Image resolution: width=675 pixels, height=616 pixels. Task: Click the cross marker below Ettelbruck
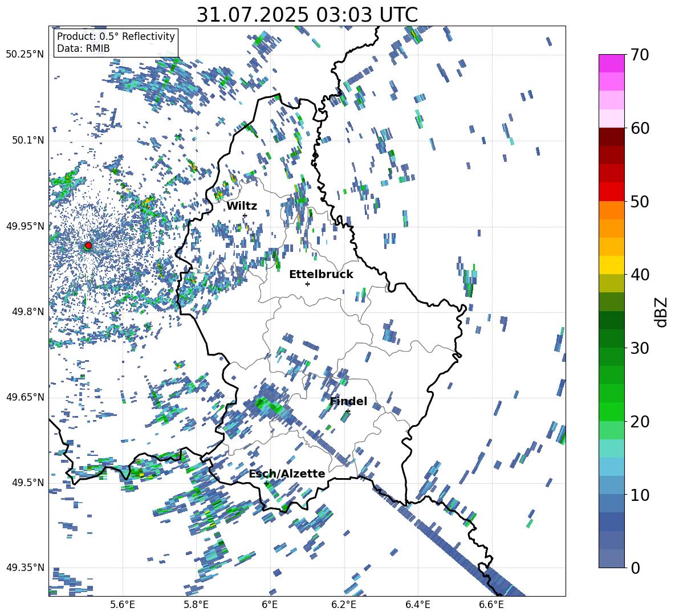point(307,284)
